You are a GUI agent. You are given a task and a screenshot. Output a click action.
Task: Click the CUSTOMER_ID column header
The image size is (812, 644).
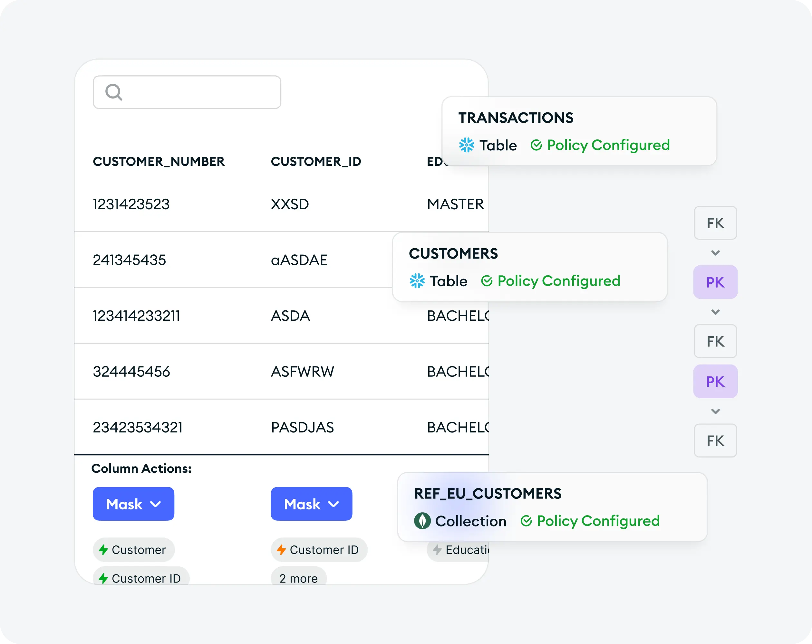316,161
